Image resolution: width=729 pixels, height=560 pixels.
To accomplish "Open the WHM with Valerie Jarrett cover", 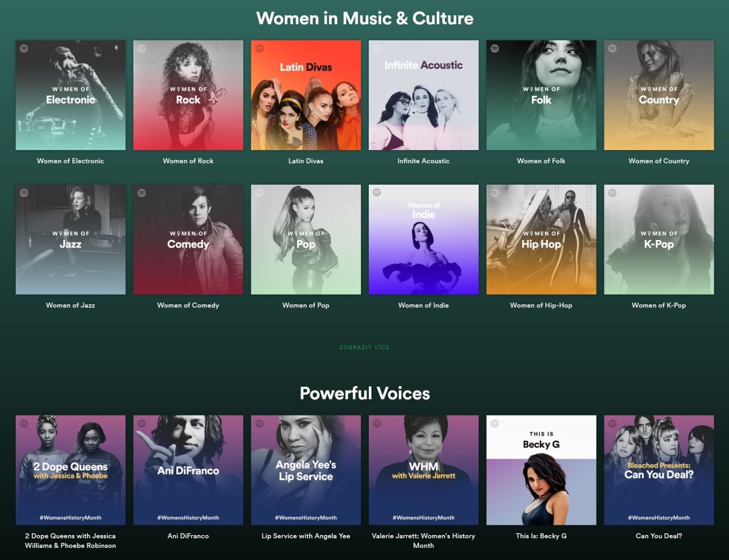I will click(x=423, y=470).
